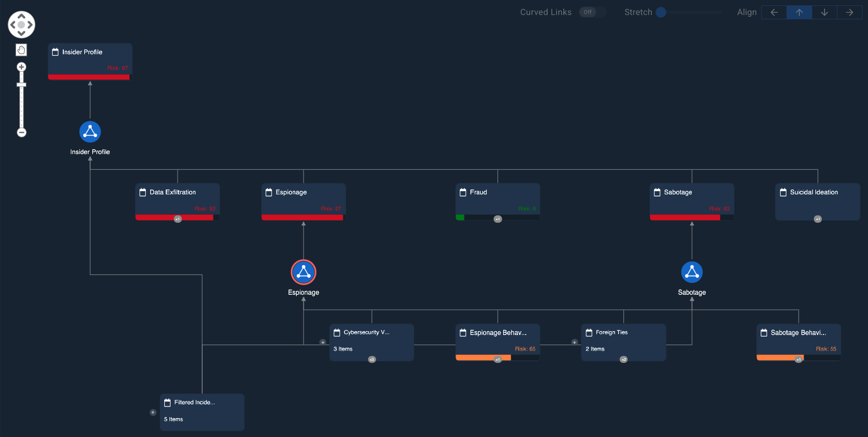Open the Suicidal Ideation card

[818, 199]
